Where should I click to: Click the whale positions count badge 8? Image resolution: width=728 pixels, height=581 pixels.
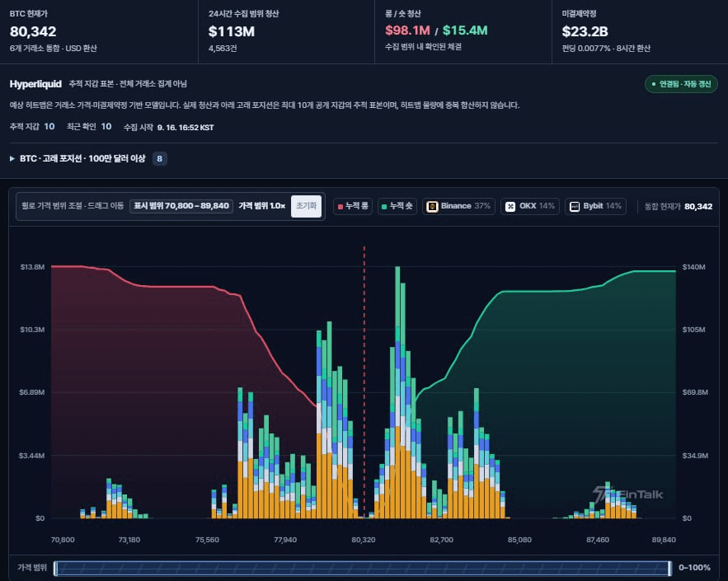[x=160, y=159]
